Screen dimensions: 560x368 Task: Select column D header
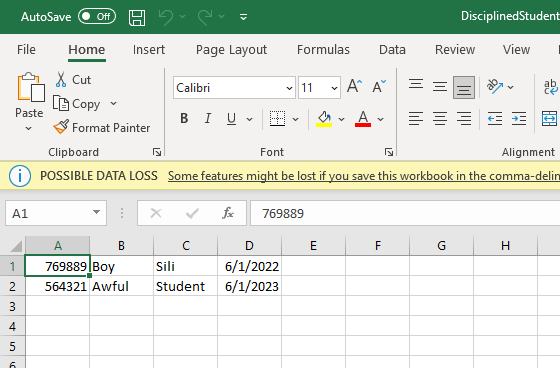coord(249,246)
